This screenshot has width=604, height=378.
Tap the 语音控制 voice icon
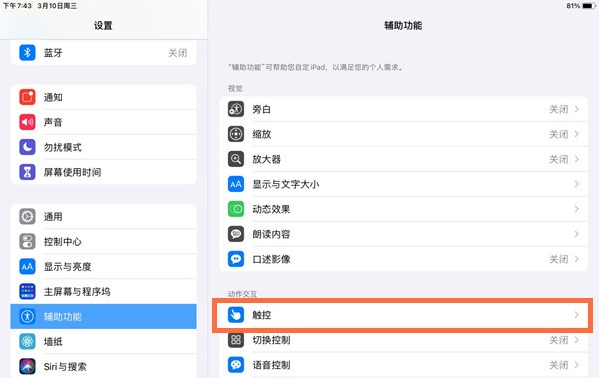236,365
